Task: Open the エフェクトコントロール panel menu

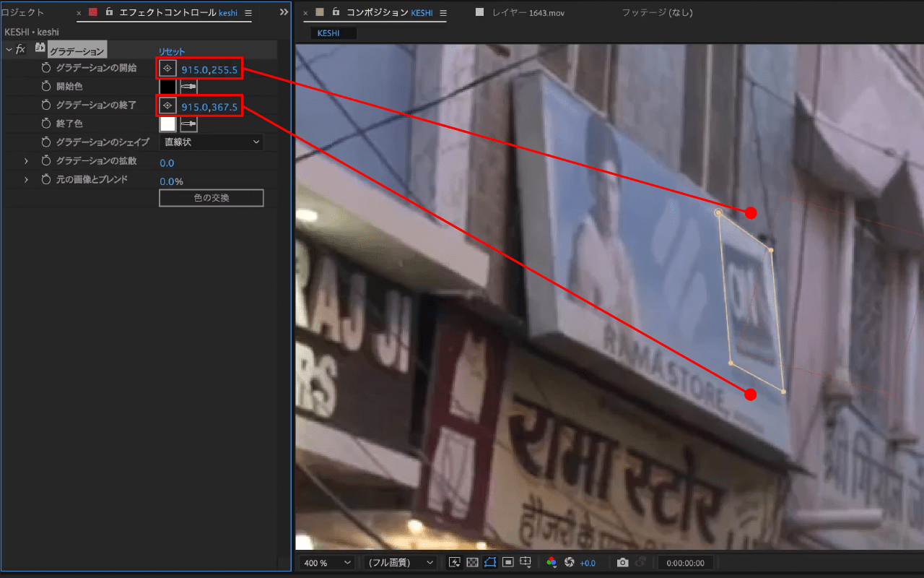Action: click(248, 13)
